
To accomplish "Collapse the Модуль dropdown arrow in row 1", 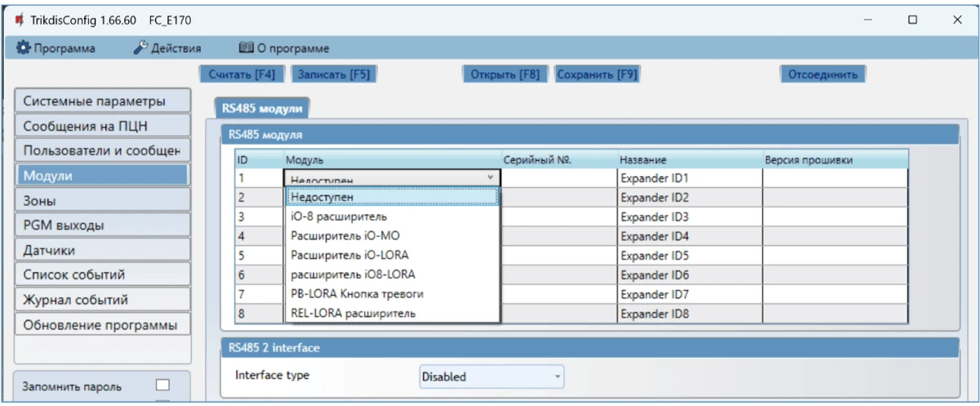I will pyautogui.click(x=490, y=177).
